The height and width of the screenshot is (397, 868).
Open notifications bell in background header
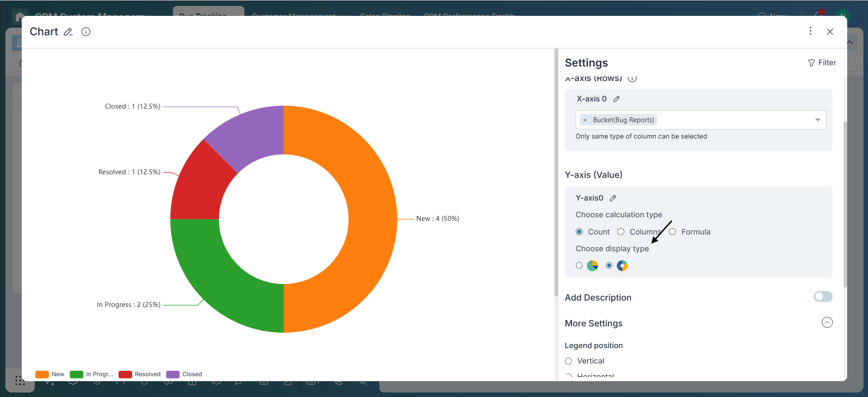pyautogui.click(x=819, y=14)
